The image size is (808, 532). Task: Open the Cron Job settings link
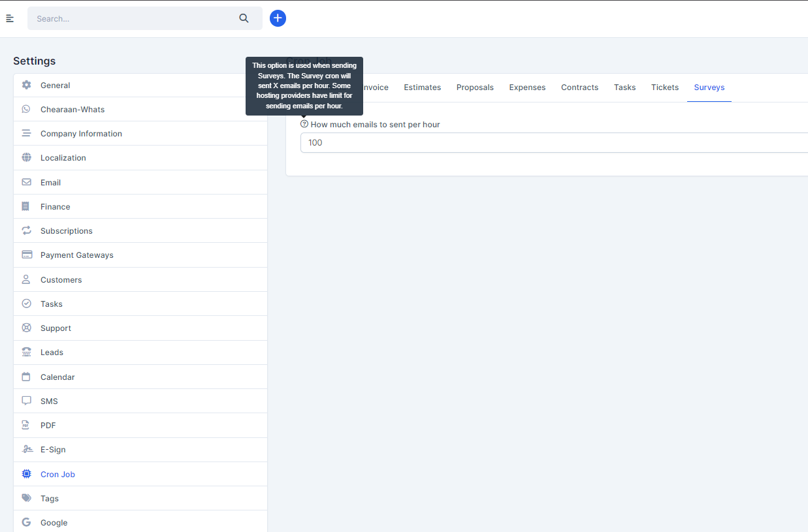57,475
